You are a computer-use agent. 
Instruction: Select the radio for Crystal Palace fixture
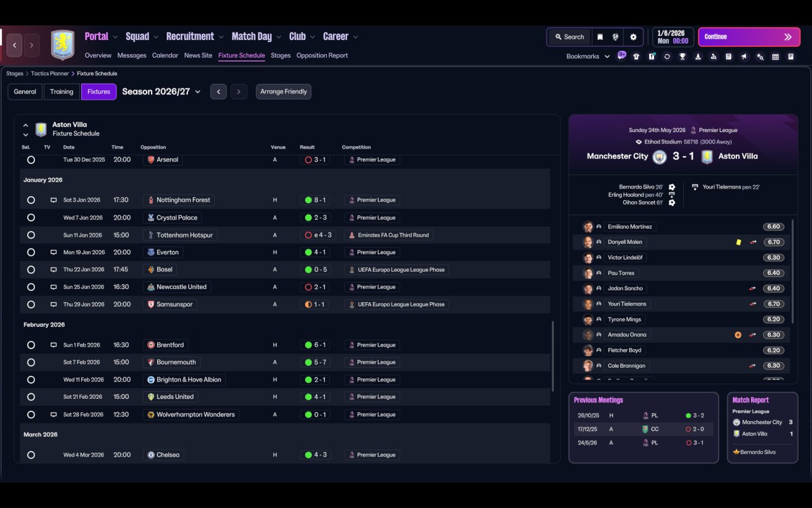[31, 218]
